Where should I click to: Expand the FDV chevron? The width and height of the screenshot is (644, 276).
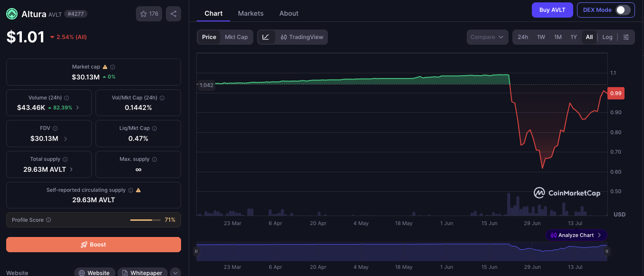(65, 139)
